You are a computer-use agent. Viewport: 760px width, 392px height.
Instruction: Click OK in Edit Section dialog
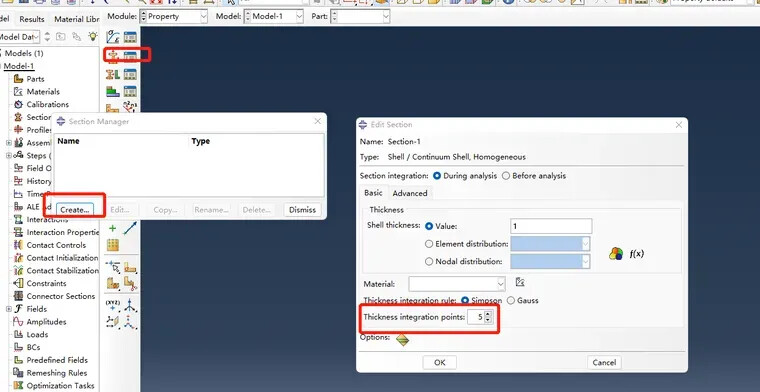(x=440, y=362)
